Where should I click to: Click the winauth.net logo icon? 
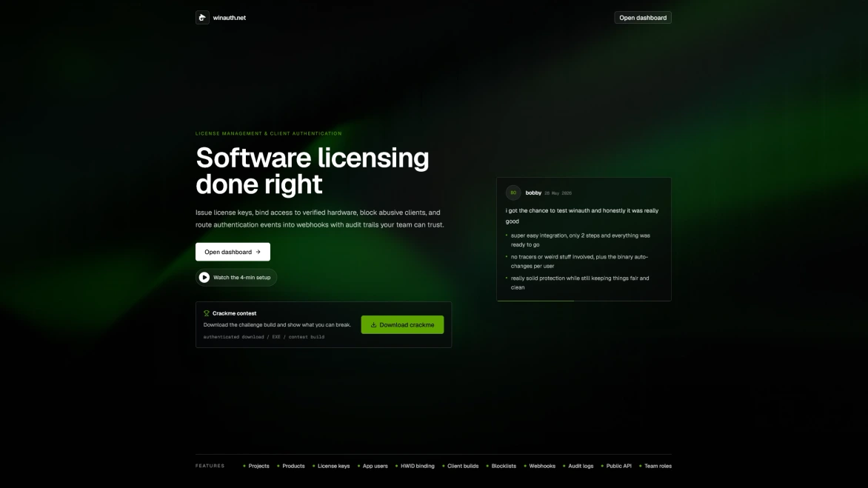coord(202,18)
